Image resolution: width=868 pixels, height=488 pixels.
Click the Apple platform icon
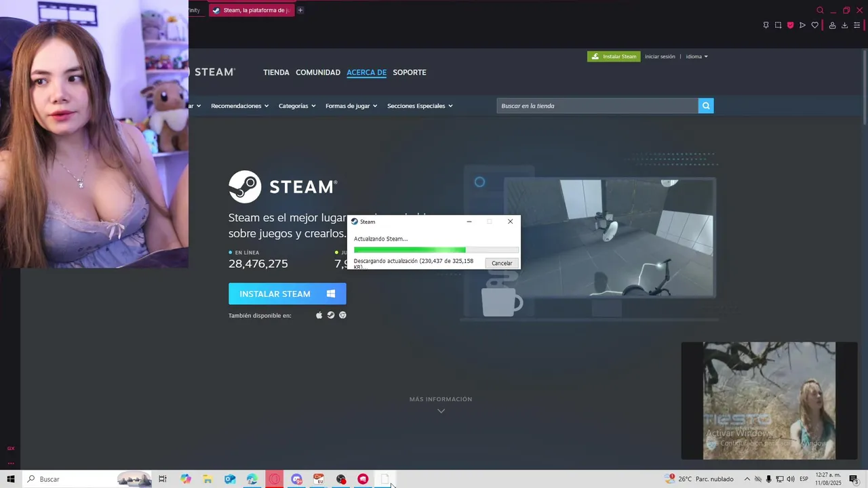point(319,315)
